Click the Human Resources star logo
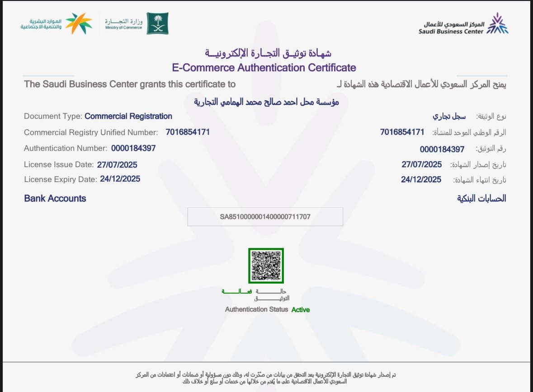This screenshot has width=533, height=392. (x=78, y=23)
